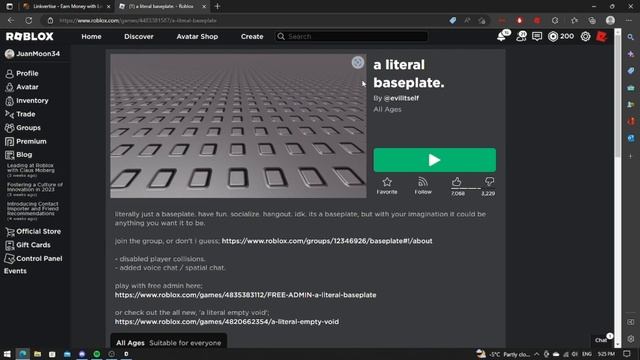Open the browser profile avatar

610,20
